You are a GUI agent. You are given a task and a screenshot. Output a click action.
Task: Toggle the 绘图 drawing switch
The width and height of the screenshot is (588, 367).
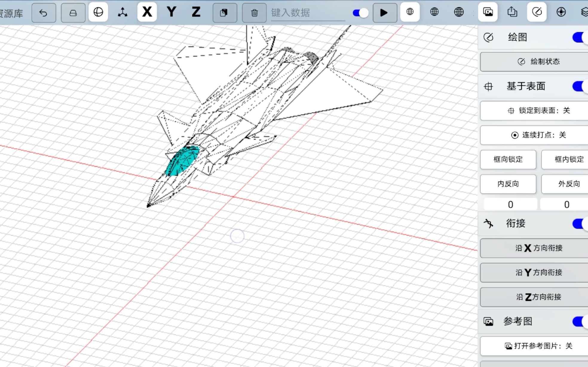pos(579,37)
